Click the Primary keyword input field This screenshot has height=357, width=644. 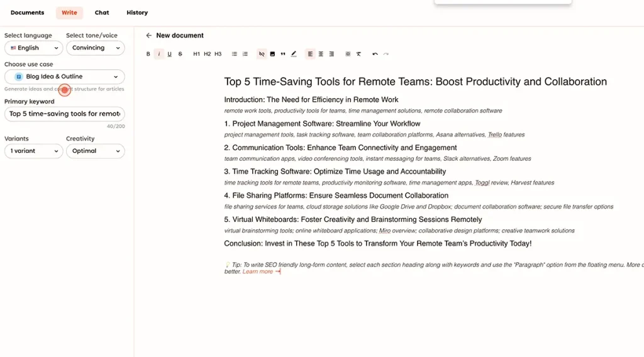click(65, 114)
